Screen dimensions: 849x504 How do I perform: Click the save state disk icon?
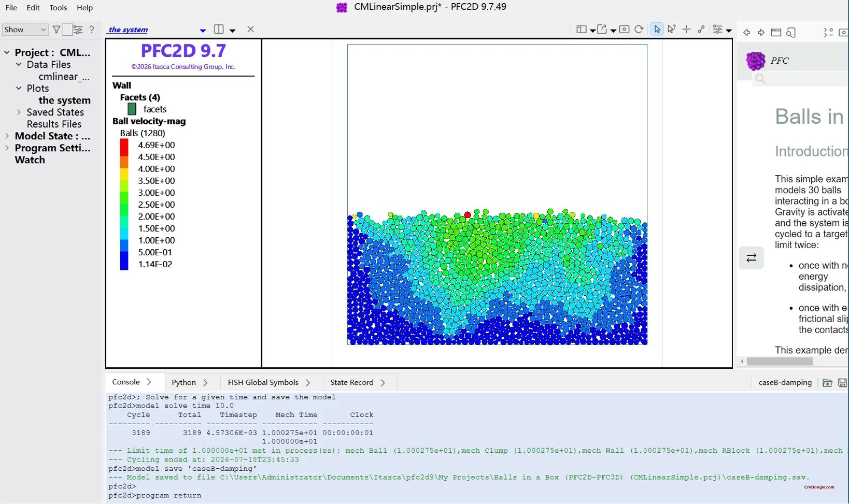click(843, 383)
